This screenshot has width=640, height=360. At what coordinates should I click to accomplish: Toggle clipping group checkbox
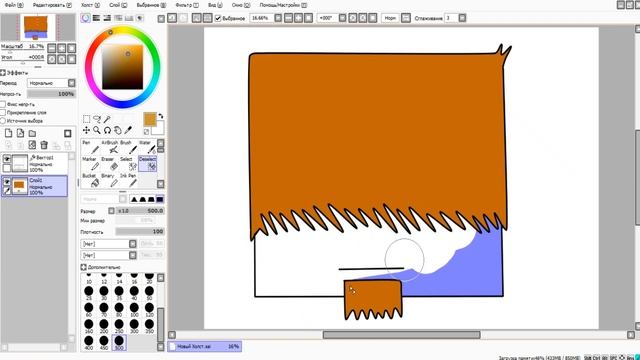(3, 112)
